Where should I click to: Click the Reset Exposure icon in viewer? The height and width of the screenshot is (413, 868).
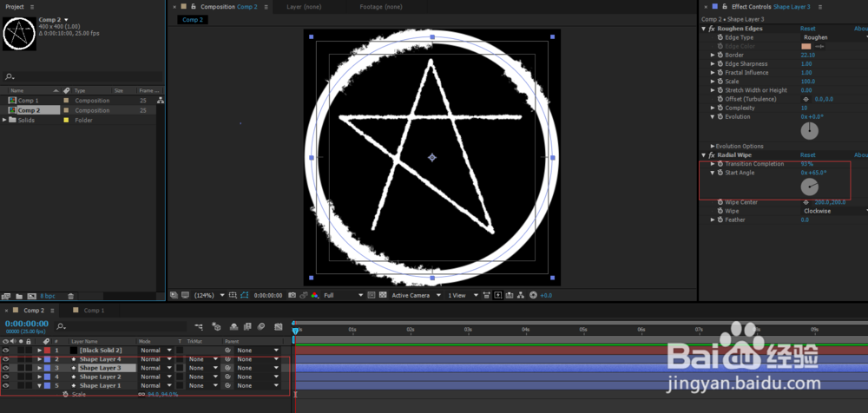[533, 296]
